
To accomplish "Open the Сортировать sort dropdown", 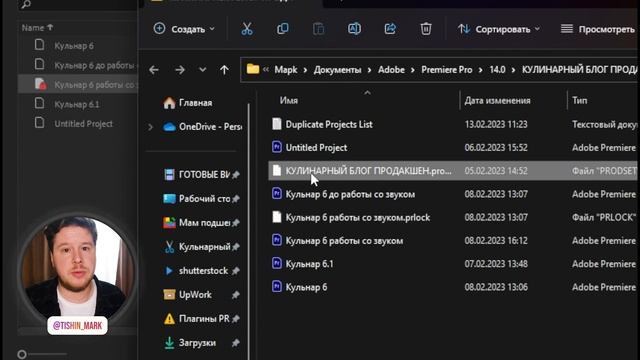I will 499,29.
